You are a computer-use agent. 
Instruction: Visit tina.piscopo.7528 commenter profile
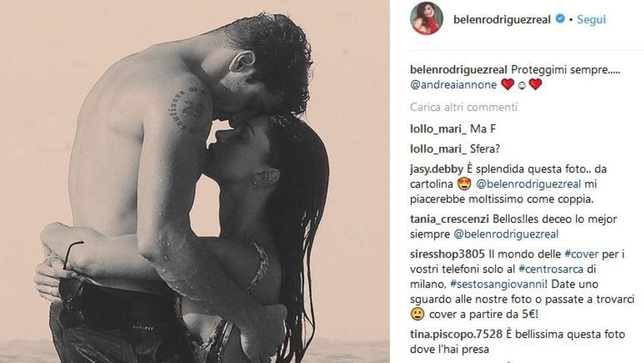click(x=456, y=334)
